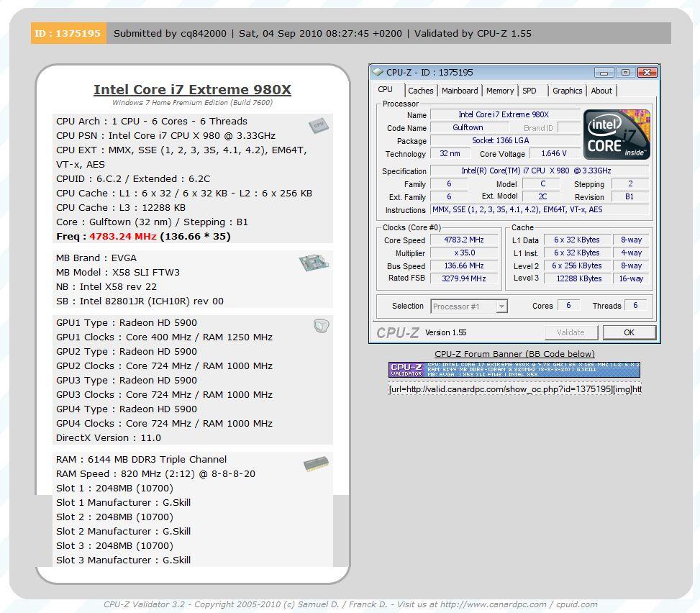Viewport: 700px width, 613px height.
Task: Maximize the CPU-Z window
Action: coord(625,73)
